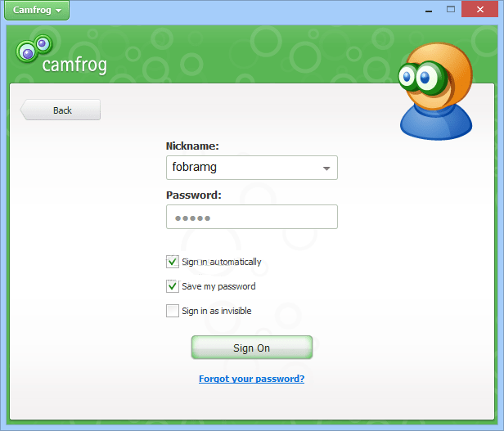Screen dimensions: 504x431
Task: Close the Camfrog window
Action: [480, 9]
